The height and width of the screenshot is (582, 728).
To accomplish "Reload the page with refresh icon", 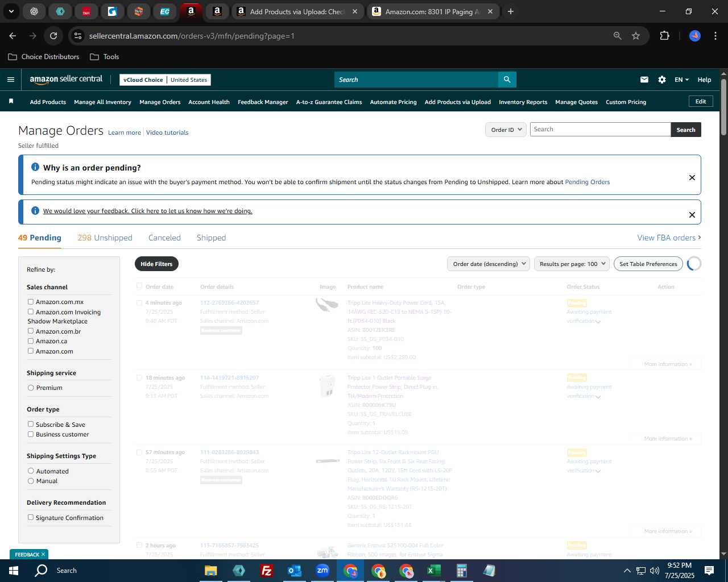I will (x=53, y=36).
